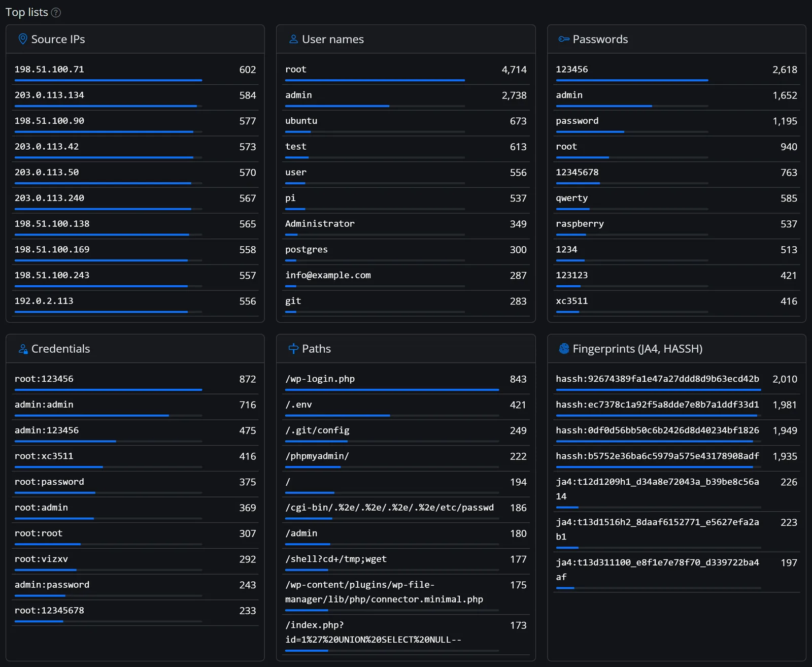Click the Paths signpost icon
The width and height of the screenshot is (812, 667).
(x=293, y=349)
